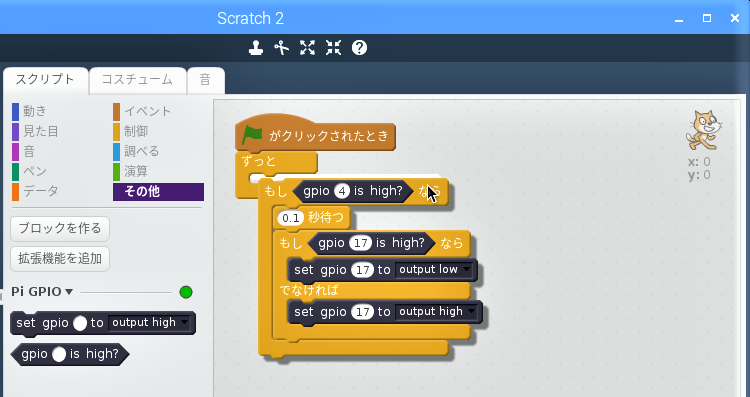Open the Block help tool
750x397 pixels.
click(x=359, y=48)
